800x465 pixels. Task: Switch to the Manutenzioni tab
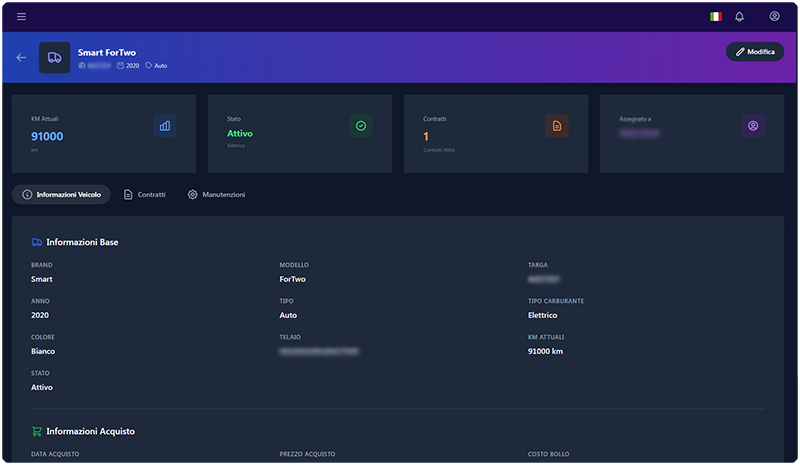pyautogui.click(x=216, y=194)
